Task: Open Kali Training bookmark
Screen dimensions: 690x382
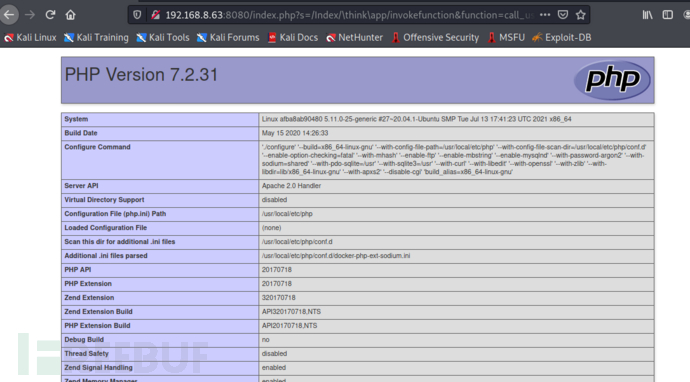Action: [96, 38]
